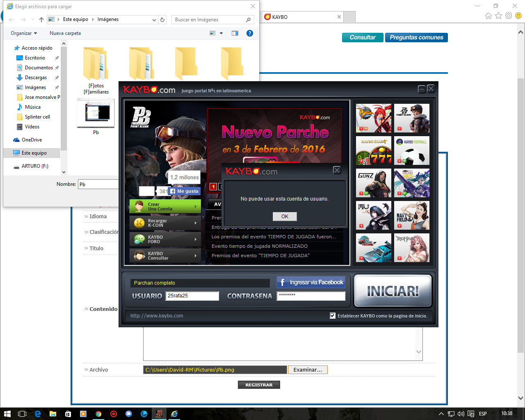Open the Navy Field game tile

coord(411,215)
